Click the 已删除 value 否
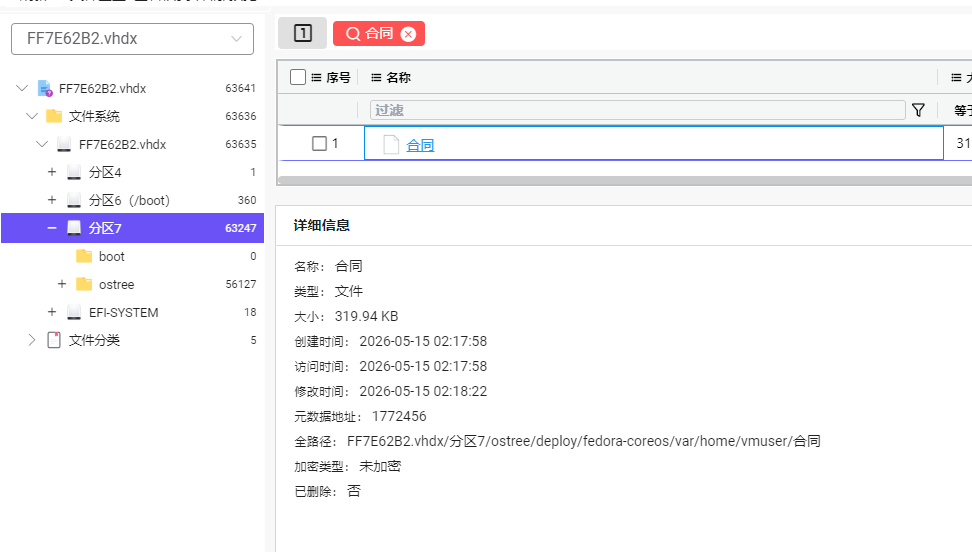 tap(354, 491)
